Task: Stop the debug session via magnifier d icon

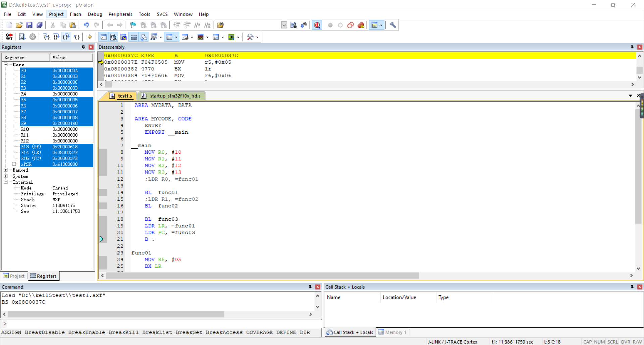Action: pos(317,25)
